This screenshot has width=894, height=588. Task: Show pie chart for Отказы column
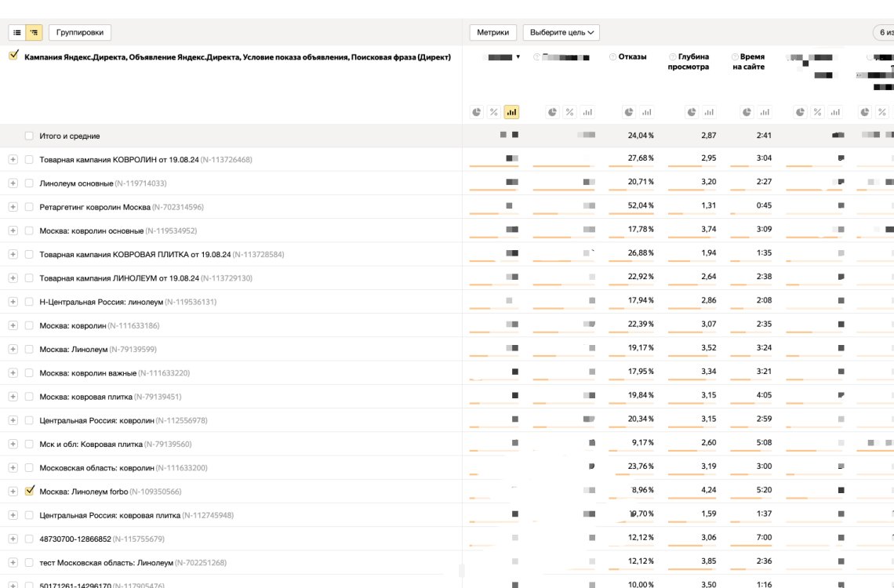[x=629, y=112]
